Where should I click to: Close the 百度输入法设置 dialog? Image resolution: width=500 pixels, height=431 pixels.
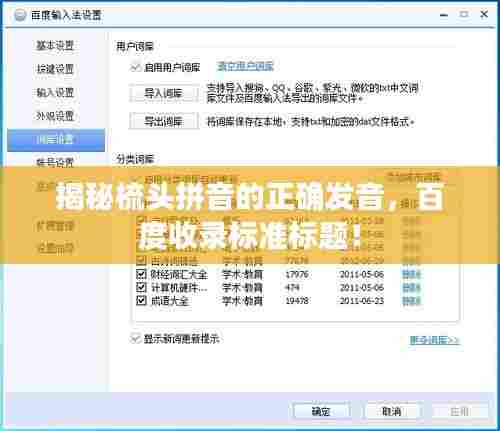coord(484,14)
